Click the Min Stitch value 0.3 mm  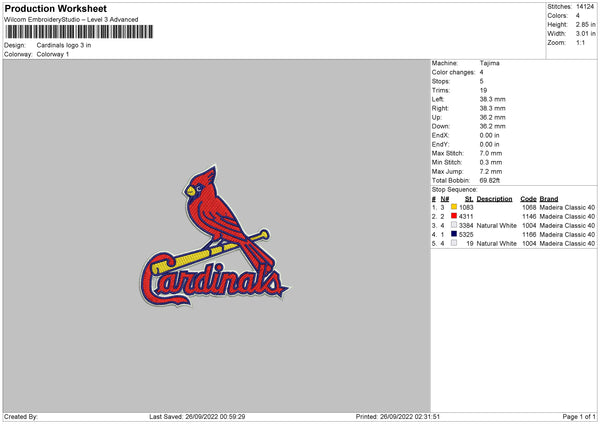click(x=491, y=162)
